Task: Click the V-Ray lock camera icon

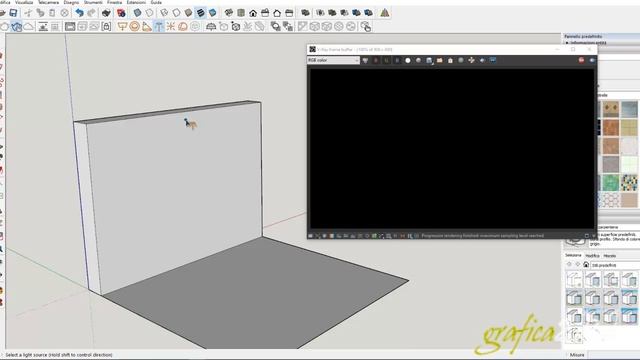Action: [106, 27]
